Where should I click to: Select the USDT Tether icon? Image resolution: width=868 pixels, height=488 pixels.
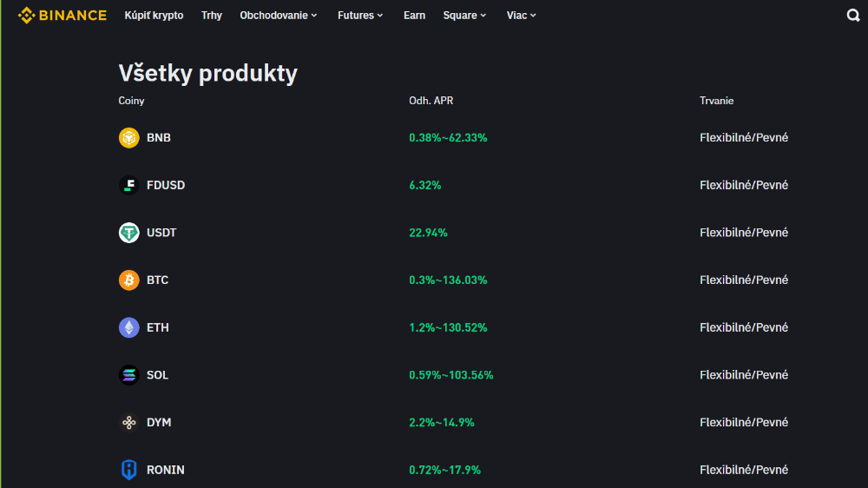128,233
